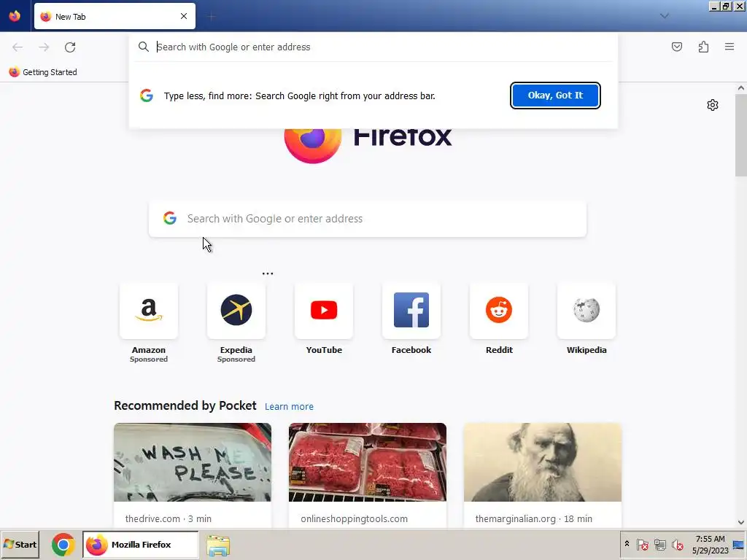Open the Extensions puzzle icon

704,47
